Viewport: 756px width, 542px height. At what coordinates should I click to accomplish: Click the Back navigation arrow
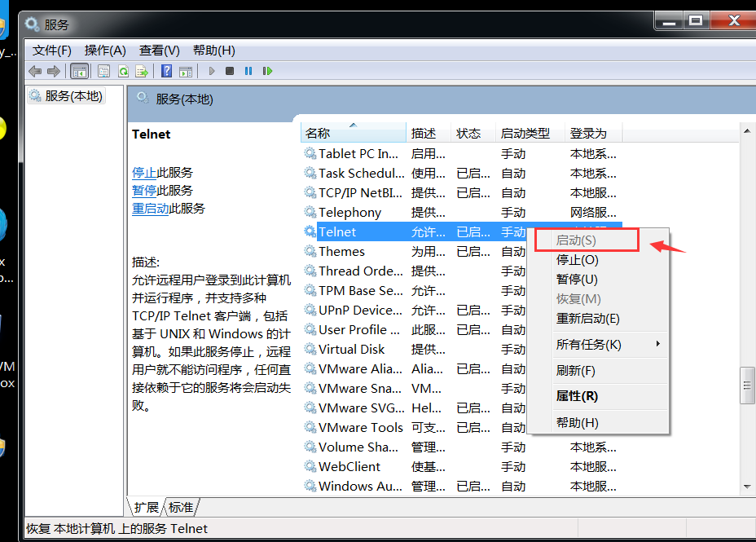click(34, 71)
